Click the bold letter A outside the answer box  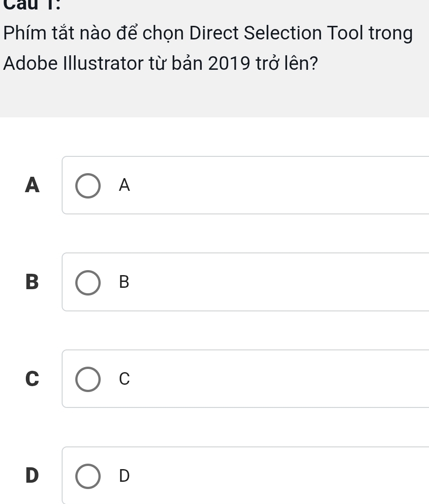(x=32, y=185)
